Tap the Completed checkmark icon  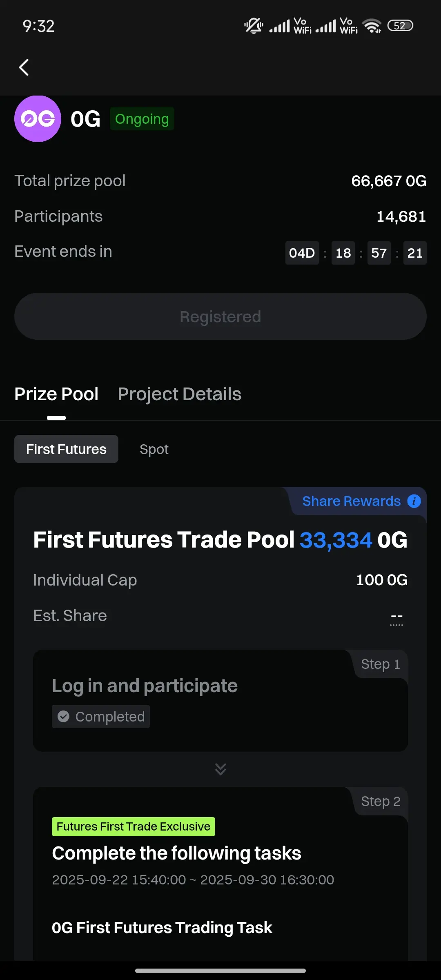(x=63, y=716)
